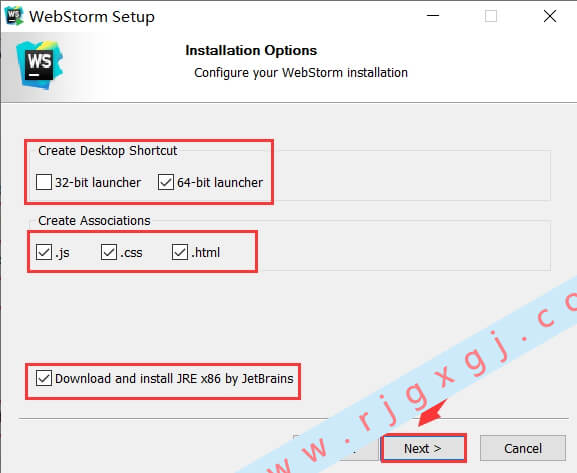Close the WebStorm Setup dialog
The height and width of the screenshot is (473, 577).
tap(550, 16)
